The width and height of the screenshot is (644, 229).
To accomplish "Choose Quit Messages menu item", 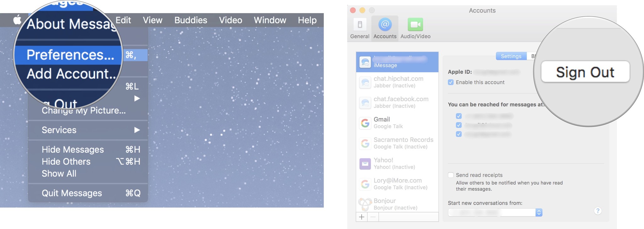I will coord(88,193).
